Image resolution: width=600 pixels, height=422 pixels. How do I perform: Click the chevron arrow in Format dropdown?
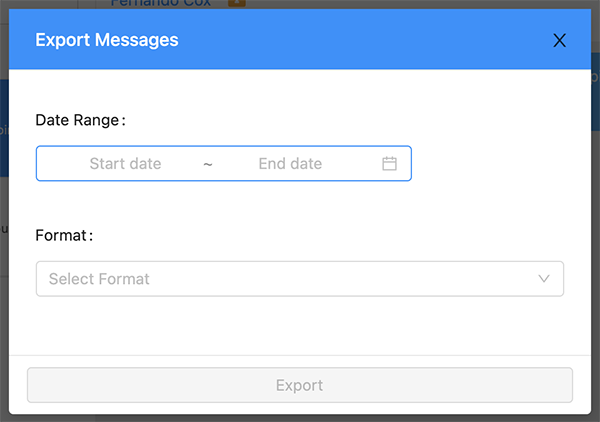pyautogui.click(x=544, y=279)
